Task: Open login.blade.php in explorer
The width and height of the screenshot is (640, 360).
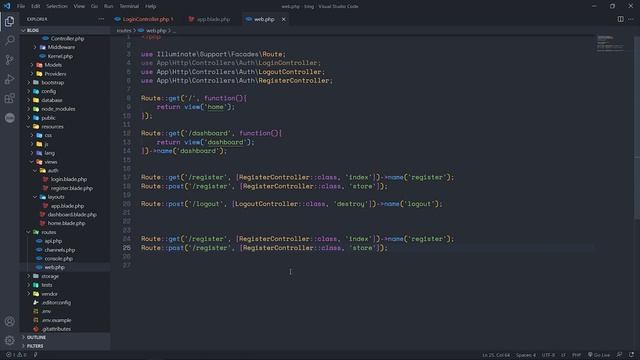Action: click(x=65, y=179)
